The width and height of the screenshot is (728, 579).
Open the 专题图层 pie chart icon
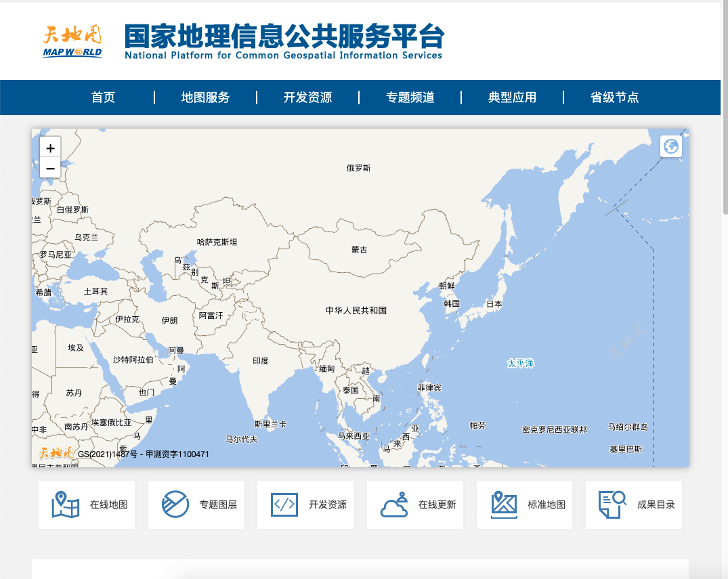click(x=175, y=505)
